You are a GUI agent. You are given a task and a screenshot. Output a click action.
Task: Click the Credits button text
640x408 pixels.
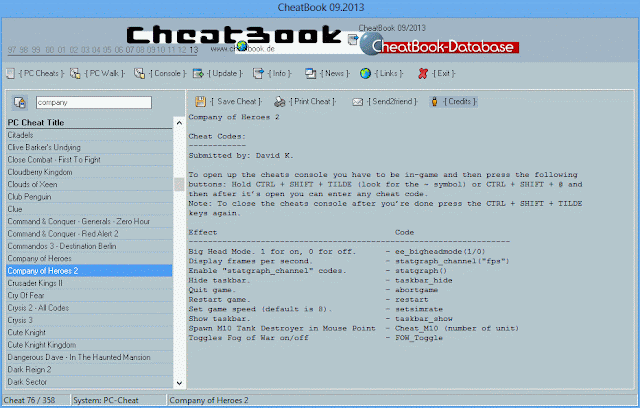pyautogui.click(x=460, y=102)
